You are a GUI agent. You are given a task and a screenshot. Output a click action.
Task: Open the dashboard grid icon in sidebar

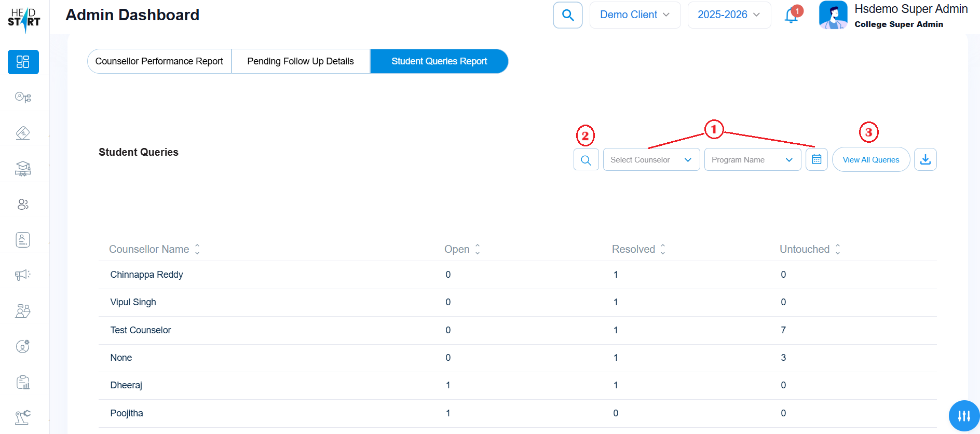click(x=23, y=62)
